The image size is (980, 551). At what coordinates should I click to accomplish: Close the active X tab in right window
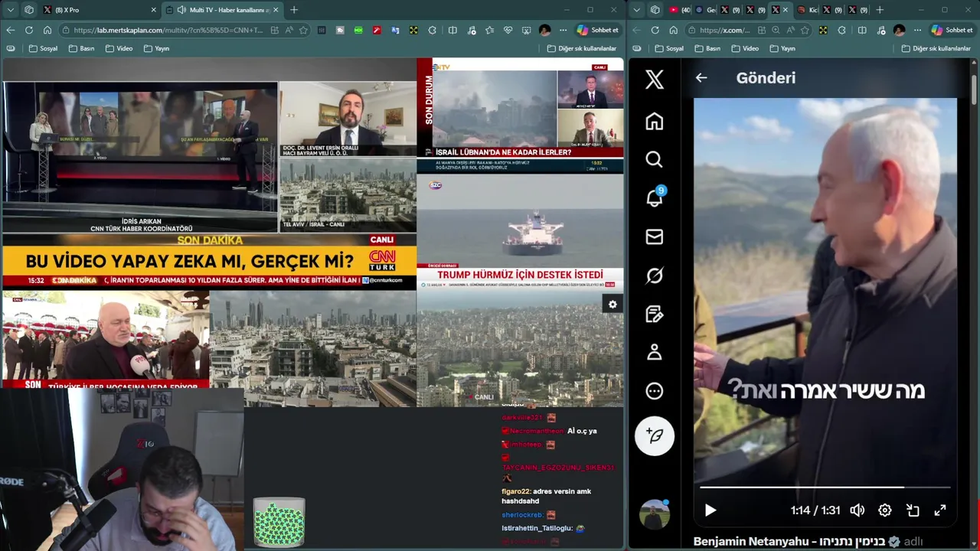tap(785, 10)
